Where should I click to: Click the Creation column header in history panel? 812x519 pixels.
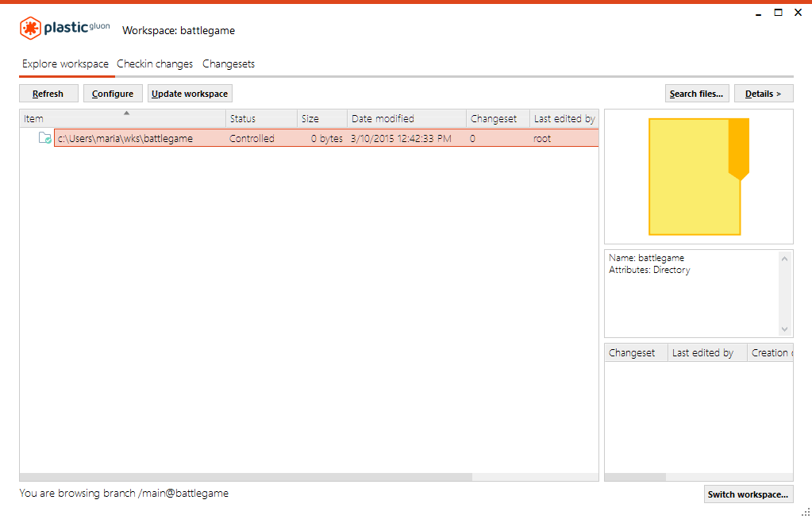coord(770,352)
